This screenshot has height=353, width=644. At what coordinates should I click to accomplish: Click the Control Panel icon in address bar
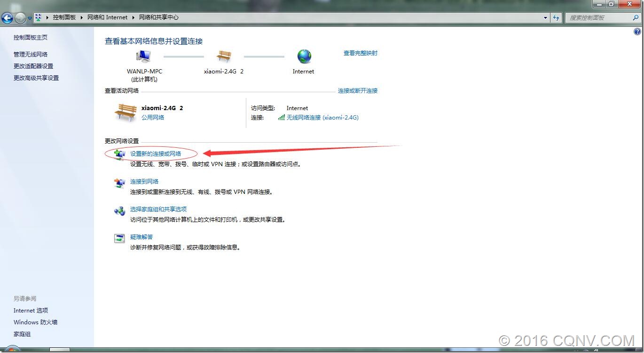click(x=39, y=17)
